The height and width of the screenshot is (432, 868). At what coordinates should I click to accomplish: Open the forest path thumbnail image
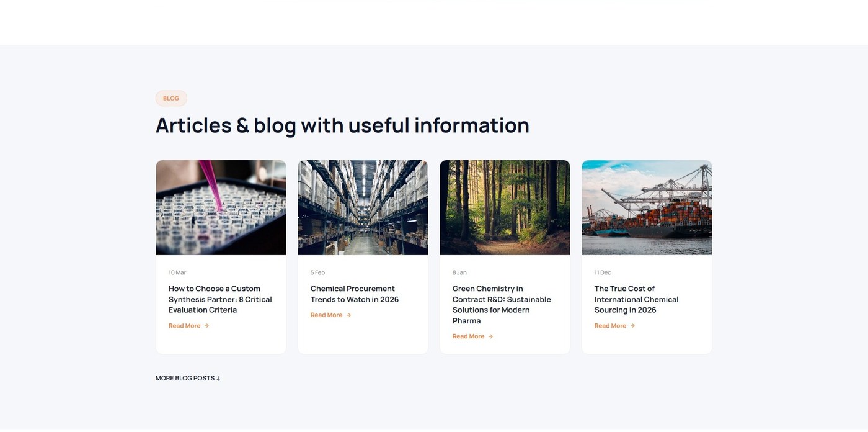[505, 207]
